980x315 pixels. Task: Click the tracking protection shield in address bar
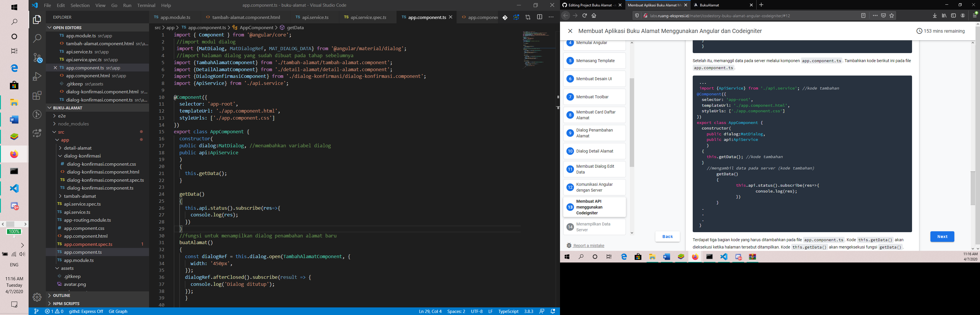(637, 15)
